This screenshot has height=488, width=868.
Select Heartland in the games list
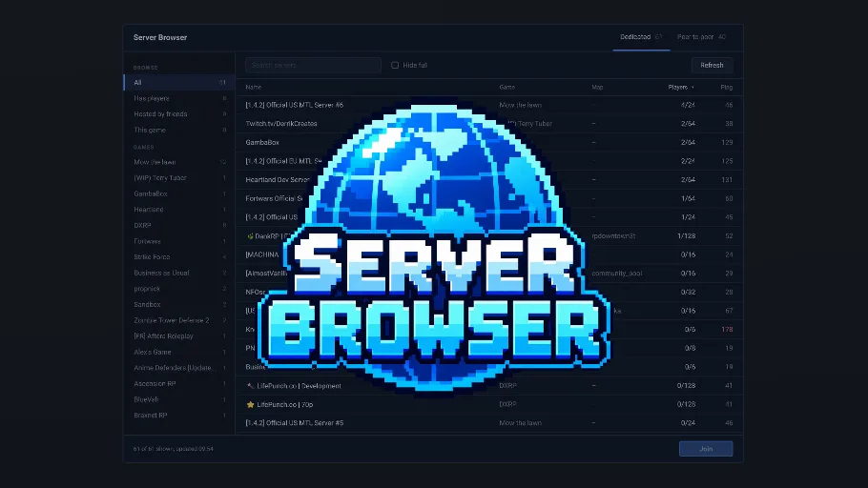[179, 210]
